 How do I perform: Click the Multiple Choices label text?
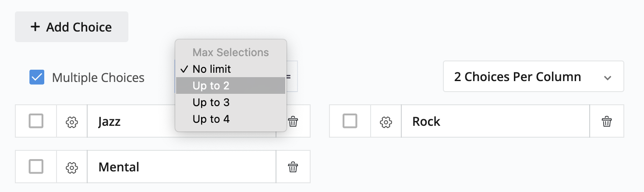pyautogui.click(x=98, y=78)
